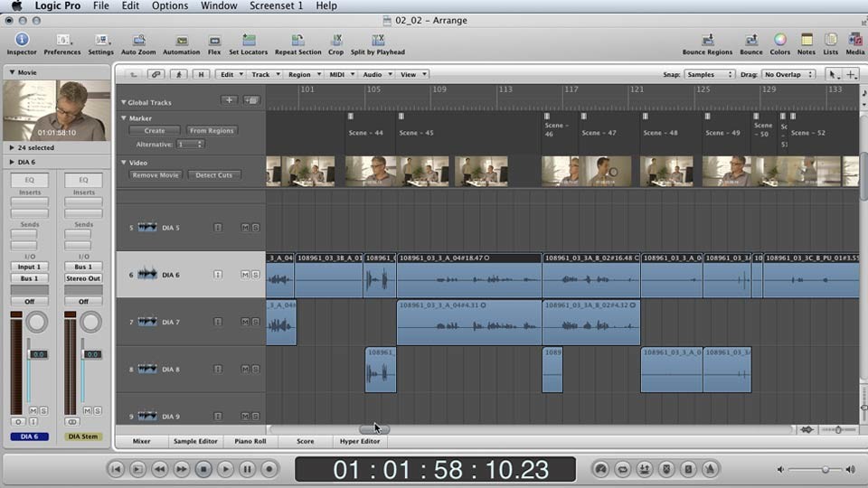Toggle the Off automation button on DIA 6 strip
Screen dimensions: 868x488
coord(29,302)
